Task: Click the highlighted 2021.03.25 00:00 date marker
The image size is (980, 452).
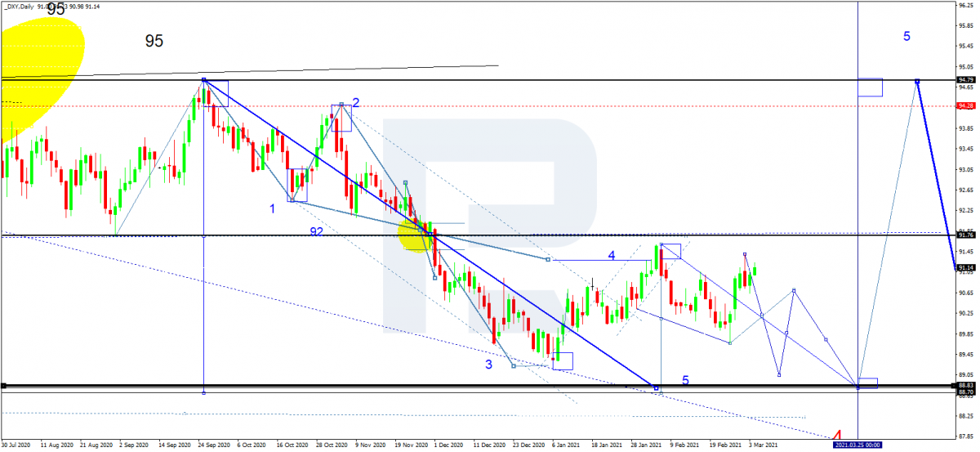Action: coord(857,445)
